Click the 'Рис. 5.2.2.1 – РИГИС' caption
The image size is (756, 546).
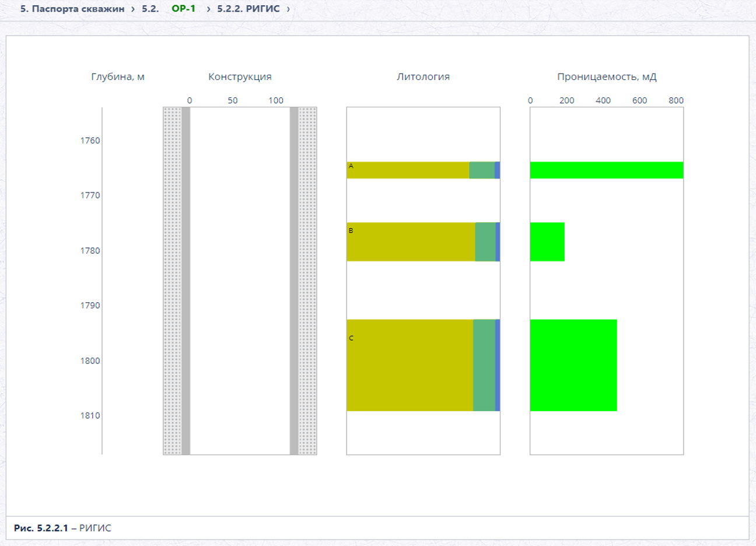point(62,528)
